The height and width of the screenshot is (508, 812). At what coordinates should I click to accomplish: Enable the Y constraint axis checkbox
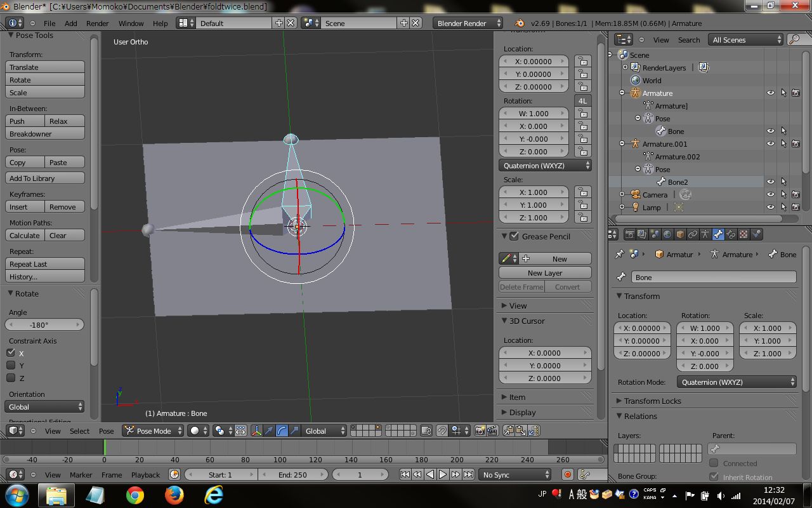[x=11, y=365]
